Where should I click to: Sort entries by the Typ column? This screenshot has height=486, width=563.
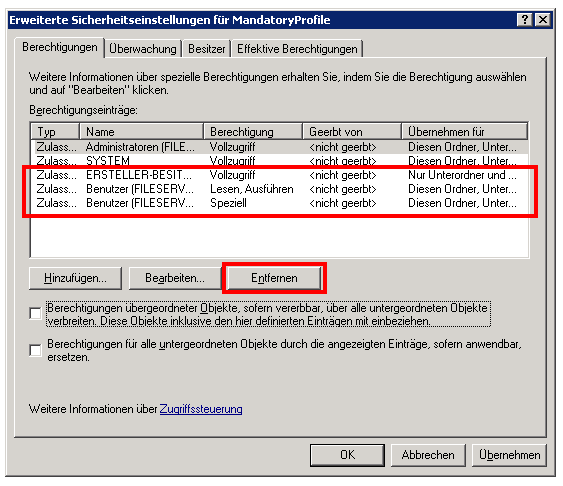click(55, 132)
